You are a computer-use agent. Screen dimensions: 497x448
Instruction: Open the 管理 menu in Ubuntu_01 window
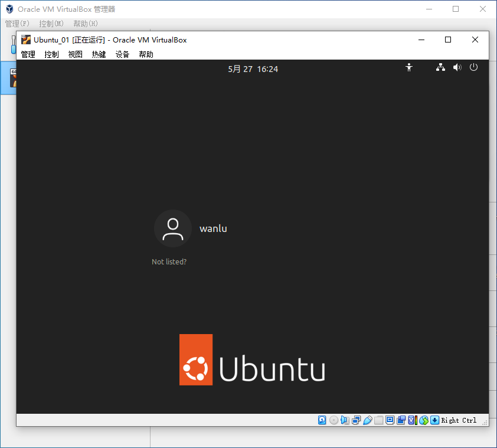[28, 54]
